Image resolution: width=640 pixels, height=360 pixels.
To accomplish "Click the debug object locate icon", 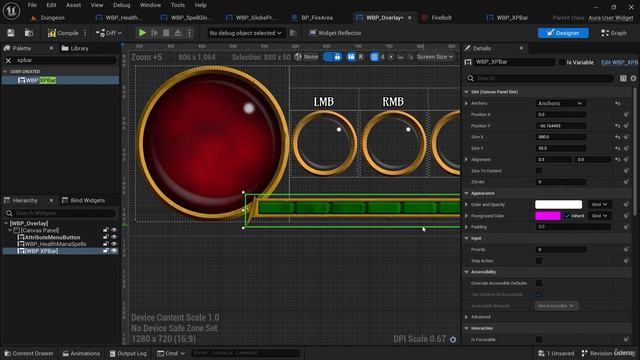I will [293, 33].
